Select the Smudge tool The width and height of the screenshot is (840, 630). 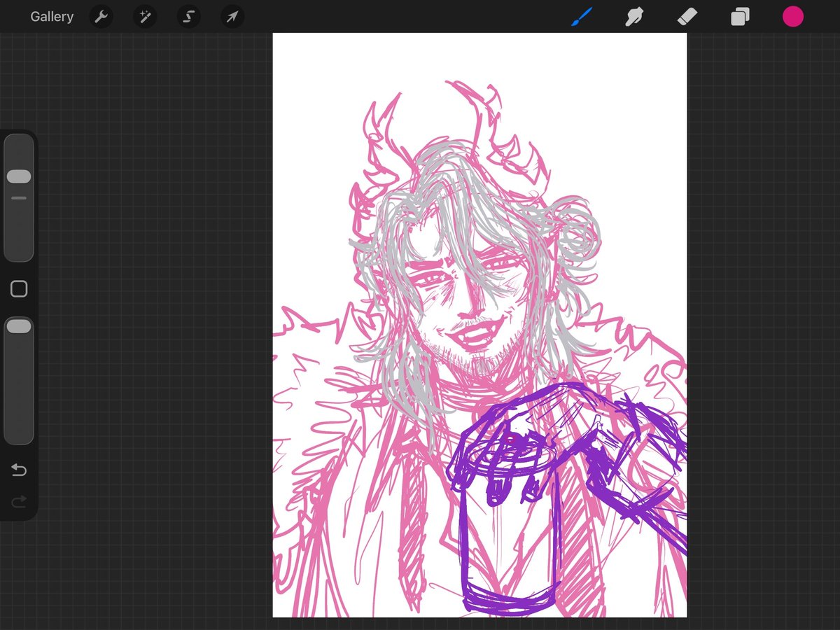(x=634, y=17)
